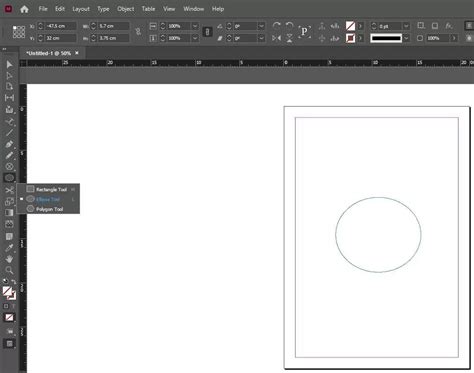The width and height of the screenshot is (474, 373).
Task: Expand the stroke color options arrow
Action: pyautogui.click(x=360, y=38)
